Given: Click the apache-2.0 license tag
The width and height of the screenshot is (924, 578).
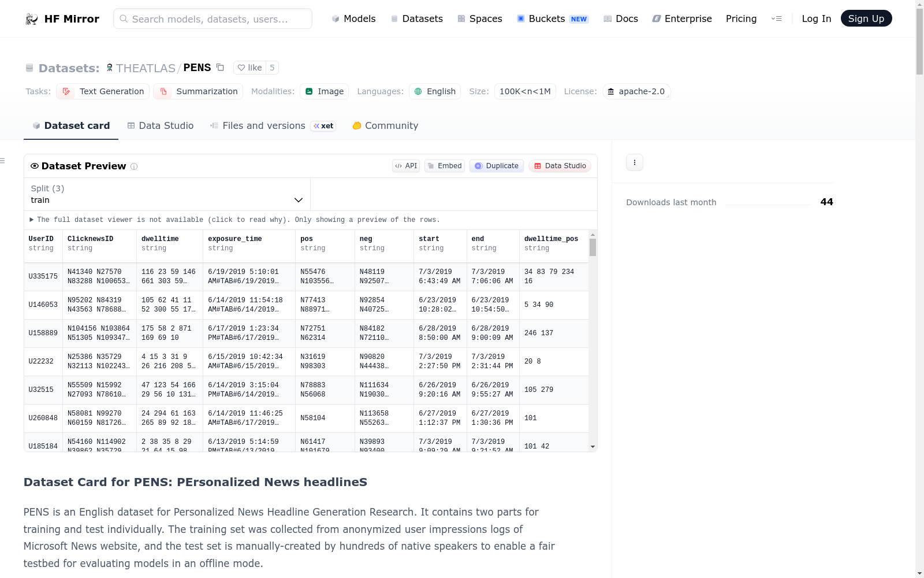Looking at the screenshot, I should (x=636, y=91).
